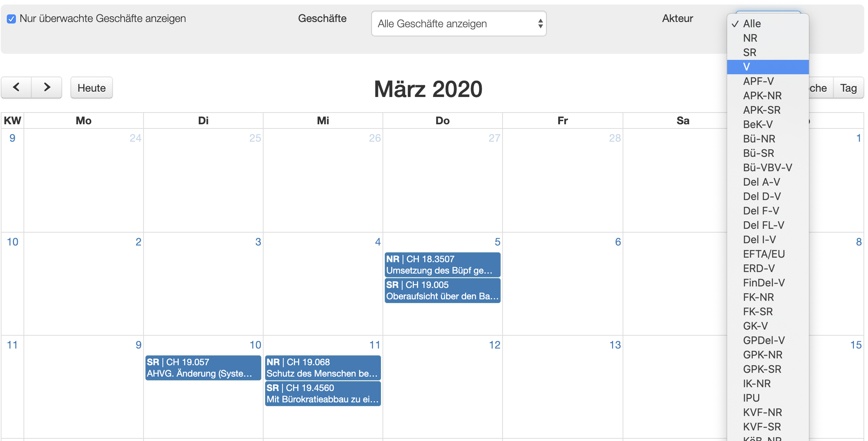The height and width of the screenshot is (441, 868).
Task: Go to next month with right arrow
Action: point(47,88)
